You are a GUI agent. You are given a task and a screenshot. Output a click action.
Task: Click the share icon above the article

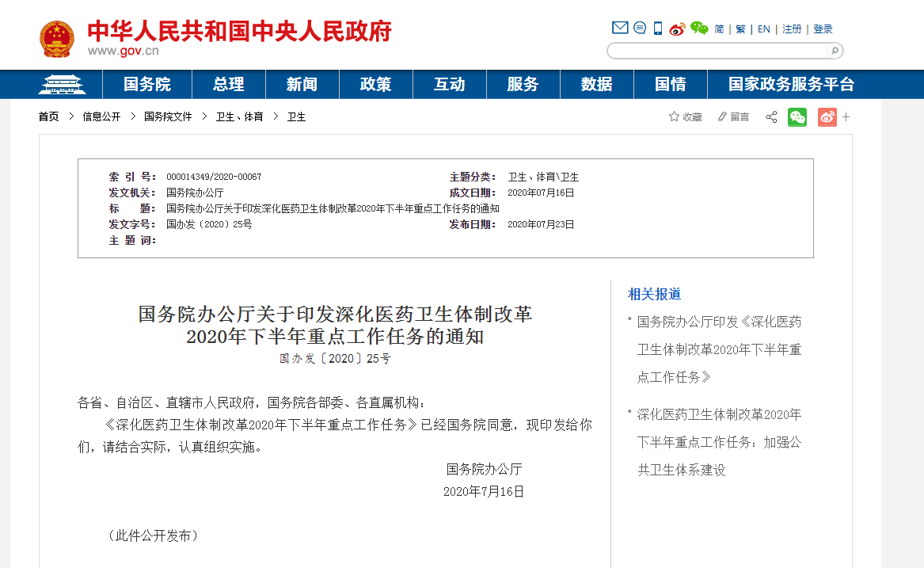pyautogui.click(x=771, y=117)
